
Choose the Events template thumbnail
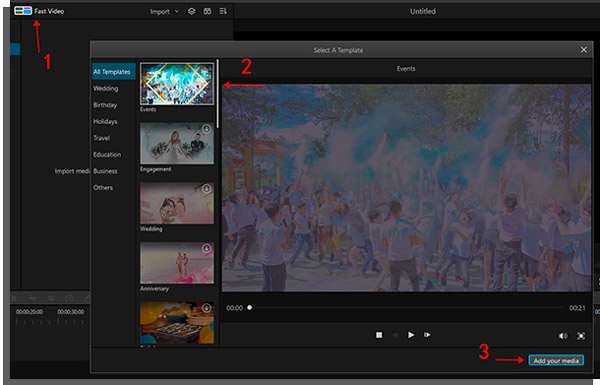[177, 84]
